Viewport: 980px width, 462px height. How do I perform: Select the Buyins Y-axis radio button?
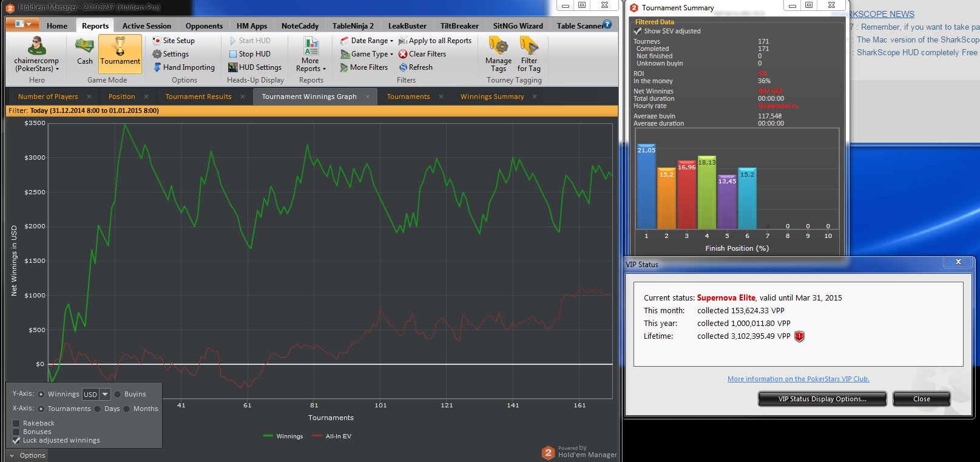pyautogui.click(x=118, y=395)
